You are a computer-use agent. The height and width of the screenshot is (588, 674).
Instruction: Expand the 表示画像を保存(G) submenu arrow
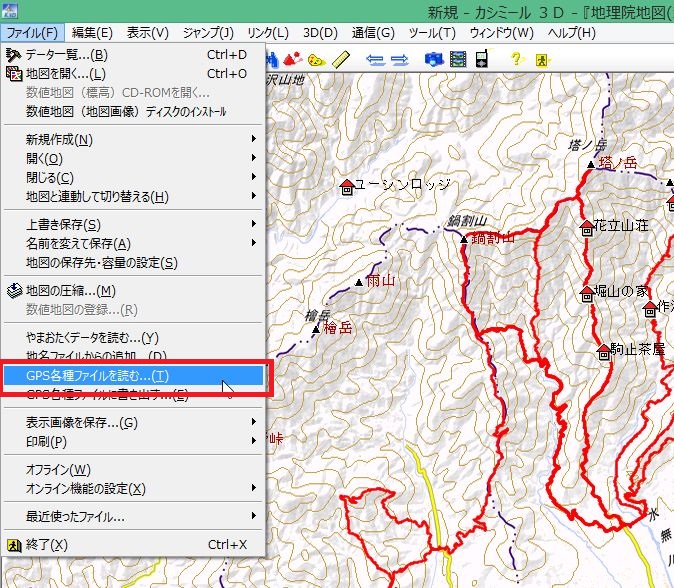[x=254, y=422]
